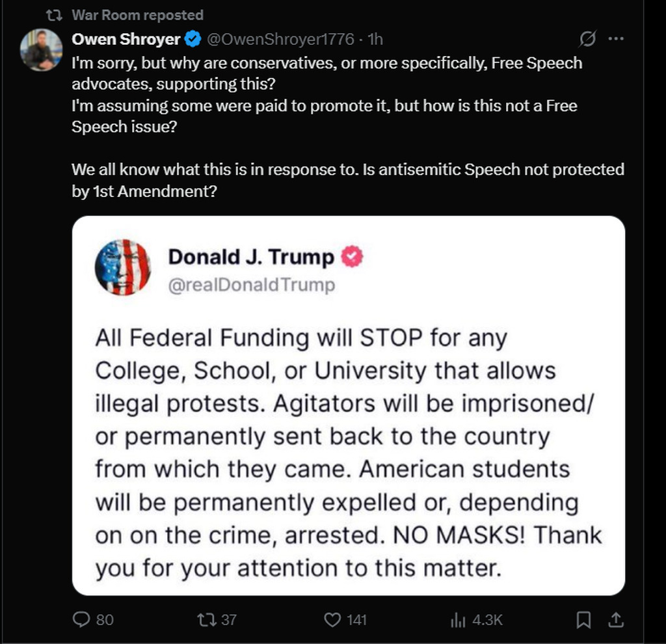Open the Owen Shroyer display name link
The width and height of the screenshot is (666, 644).
coord(126,39)
